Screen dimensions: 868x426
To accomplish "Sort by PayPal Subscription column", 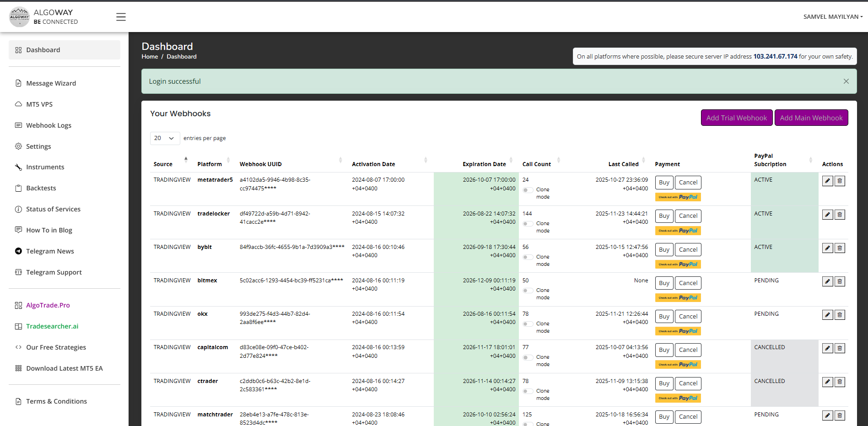I will [784, 160].
